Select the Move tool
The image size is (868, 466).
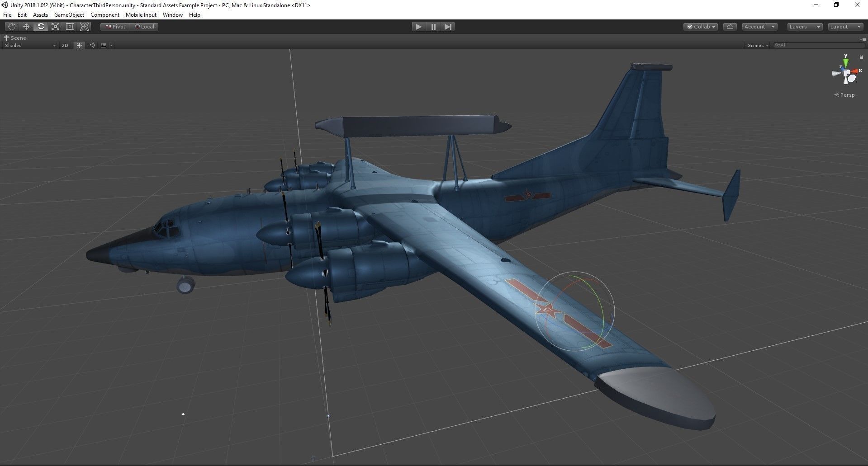click(26, 27)
